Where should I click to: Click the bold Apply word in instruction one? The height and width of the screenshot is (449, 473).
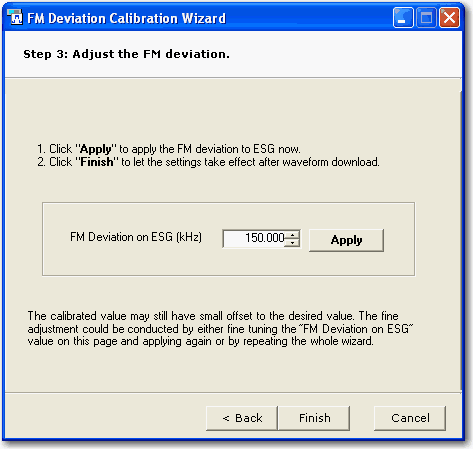pos(96,149)
